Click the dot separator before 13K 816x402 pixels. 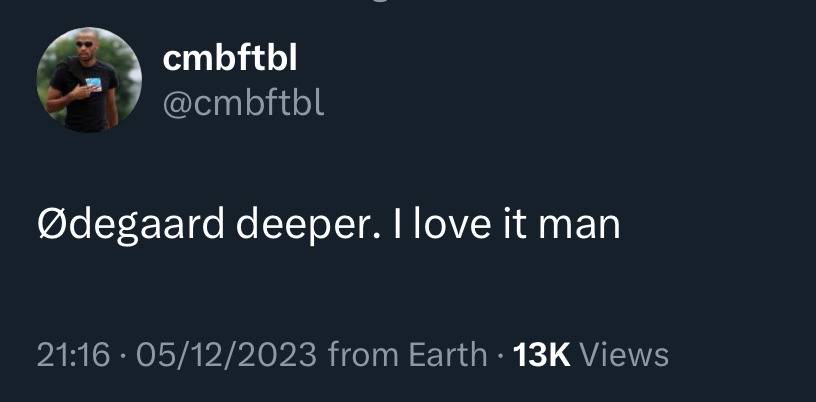pos(500,356)
